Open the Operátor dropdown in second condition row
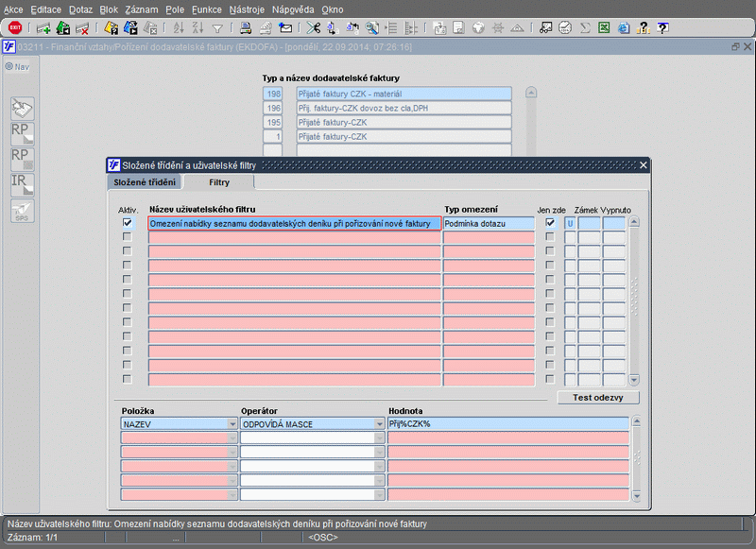This screenshot has width=756, height=549. [380, 438]
